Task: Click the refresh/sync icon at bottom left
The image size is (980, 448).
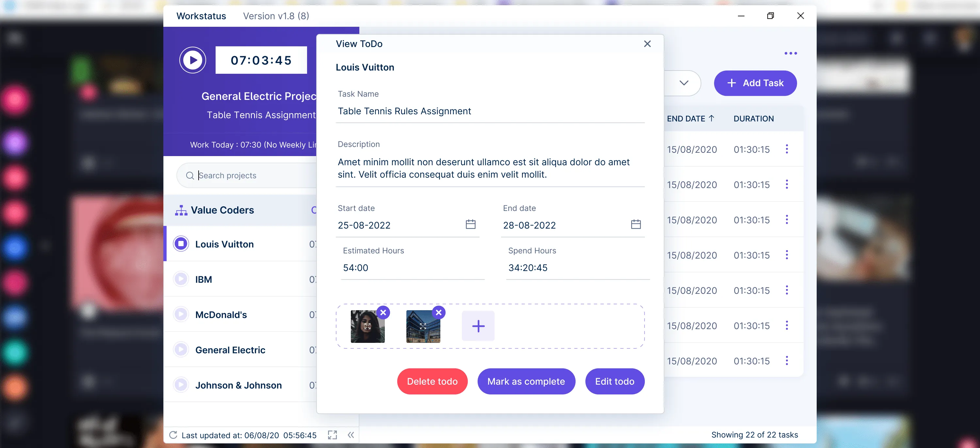Action: pyautogui.click(x=173, y=435)
